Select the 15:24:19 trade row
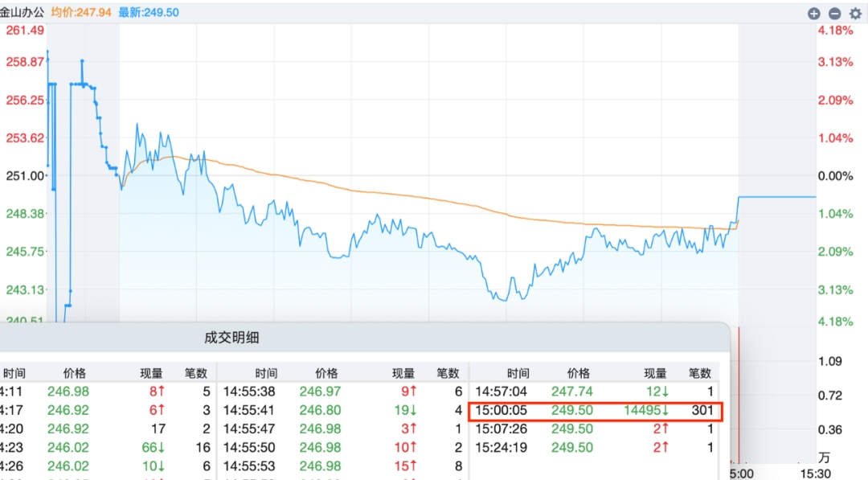868x480 pixels. coord(595,447)
